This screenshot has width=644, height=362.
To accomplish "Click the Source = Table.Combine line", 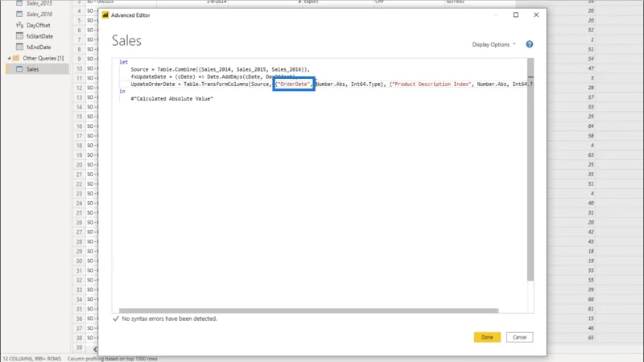I will [x=220, y=69].
